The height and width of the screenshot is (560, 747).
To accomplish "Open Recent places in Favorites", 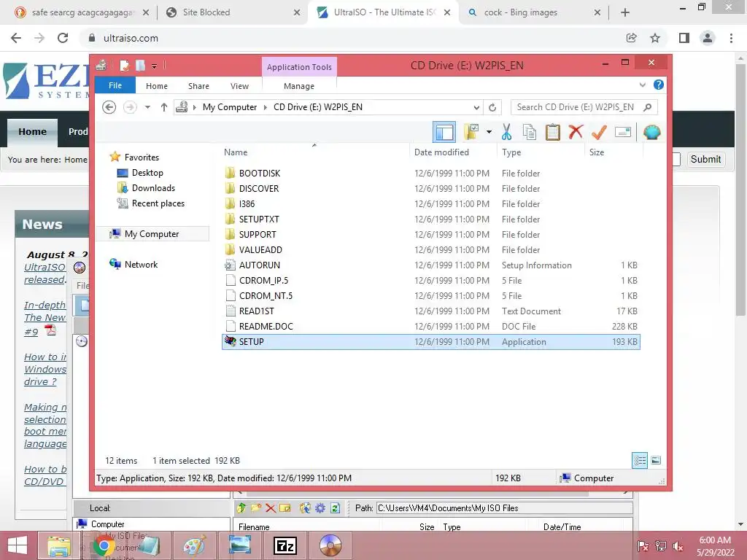I will point(158,203).
